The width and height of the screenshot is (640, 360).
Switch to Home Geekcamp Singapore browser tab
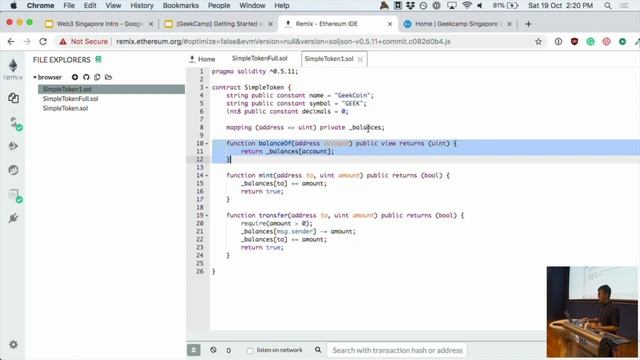click(457, 24)
